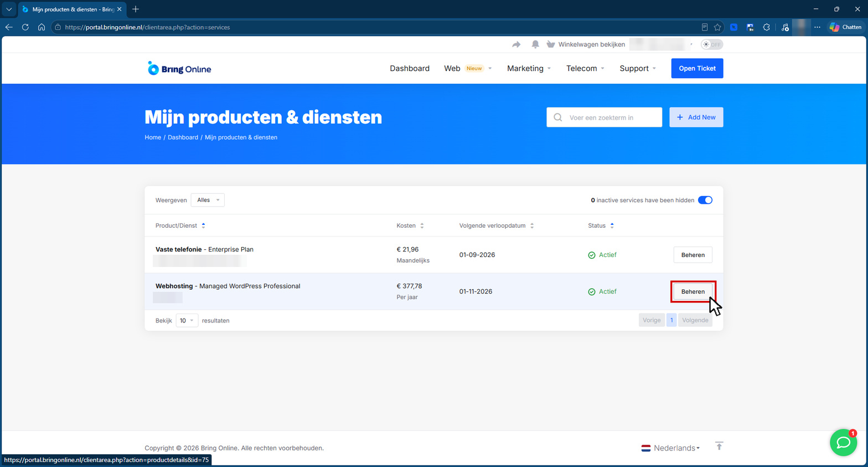This screenshot has height=467, width=868.
Task: Open the Nederlands language selector
Action: 671,448
